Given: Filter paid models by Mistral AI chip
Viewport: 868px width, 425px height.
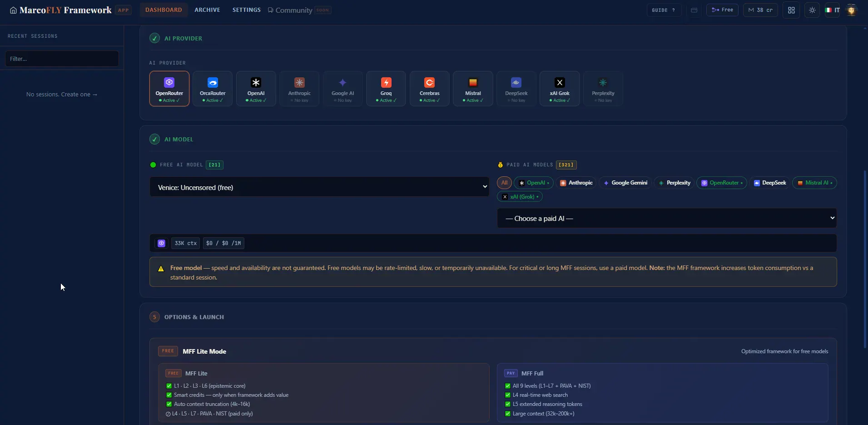Looking at the screenshot, I should click(x=814, y=183).
